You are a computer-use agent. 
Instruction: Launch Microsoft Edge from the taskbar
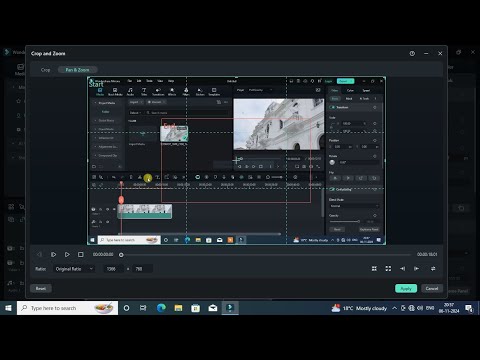(161, 308)
